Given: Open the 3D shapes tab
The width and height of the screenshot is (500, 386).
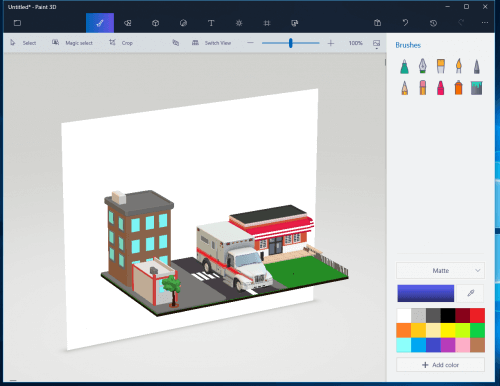Looking at the screenshot, I should click(x=155, y=23).
